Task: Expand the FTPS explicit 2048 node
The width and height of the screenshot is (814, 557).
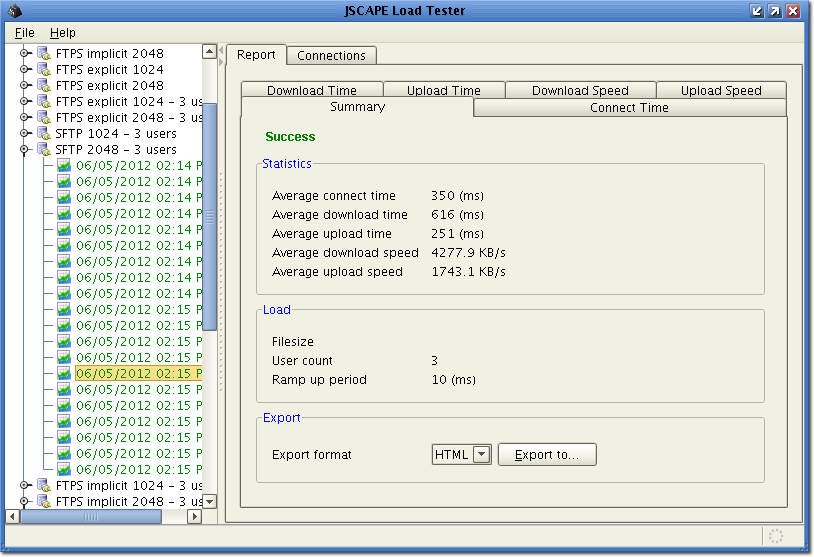Action: (x=24, y=86)
